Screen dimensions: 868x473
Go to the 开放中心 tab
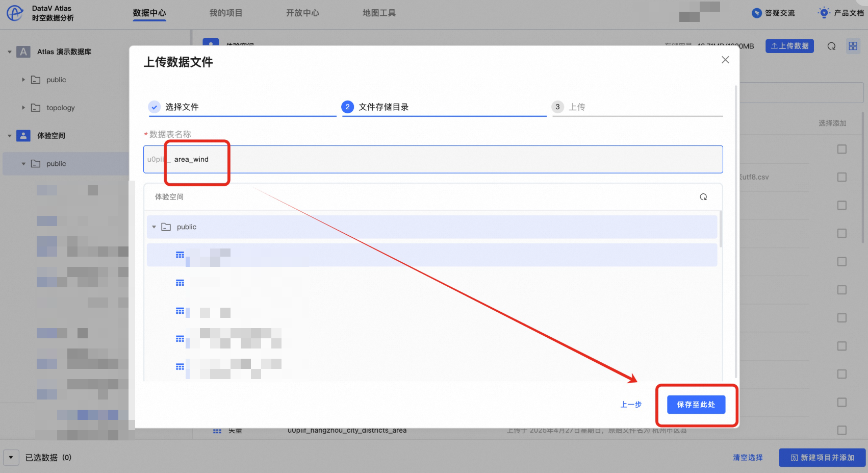click(x=302, y=13)
